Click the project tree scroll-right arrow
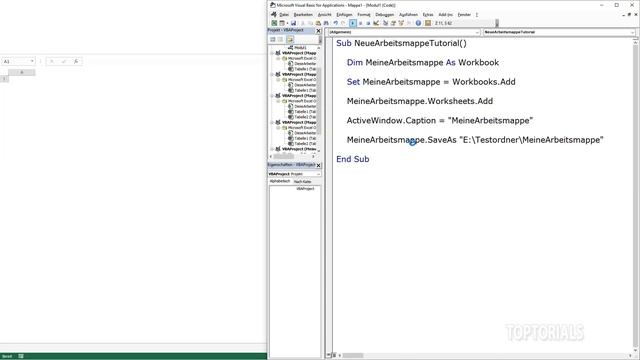Viewport: 640px width, 360px height. tap(313, 156)
